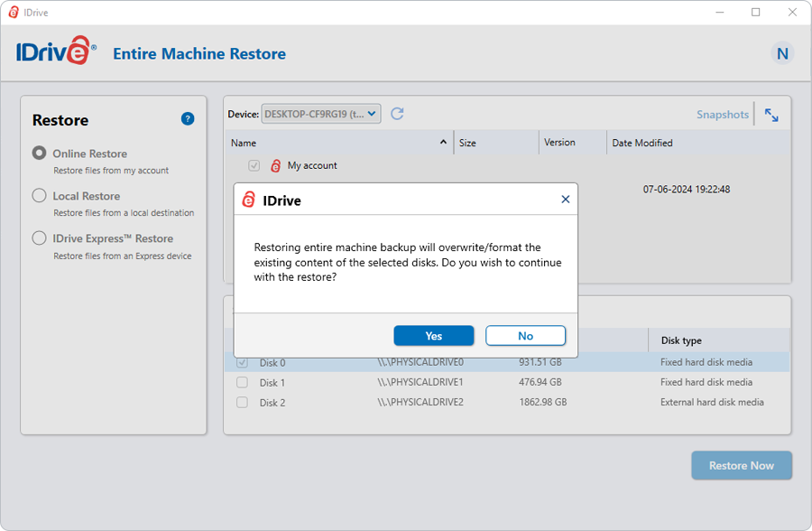Click the PHYSICALDRIVE1 path

point(420,382)
